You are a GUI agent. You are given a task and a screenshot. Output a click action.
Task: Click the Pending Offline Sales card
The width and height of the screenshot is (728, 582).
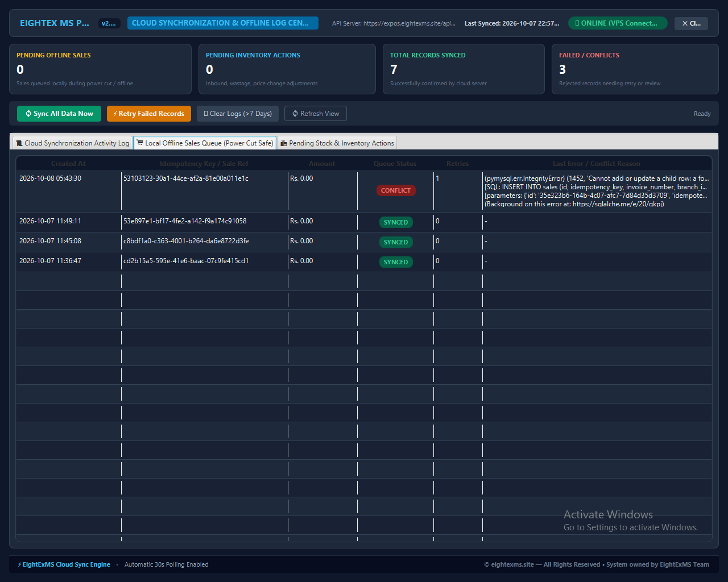(x=100, y=69)
